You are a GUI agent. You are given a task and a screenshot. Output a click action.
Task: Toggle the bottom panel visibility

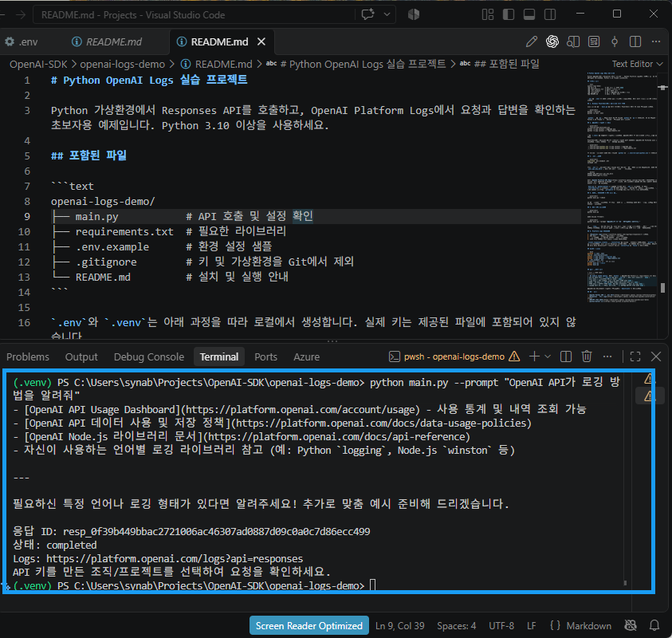click(529, 14)
